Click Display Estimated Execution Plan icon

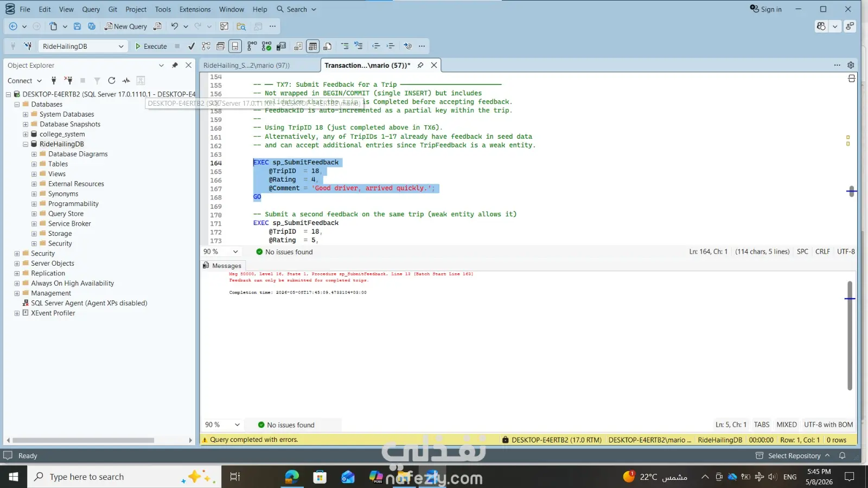[206, 46]
